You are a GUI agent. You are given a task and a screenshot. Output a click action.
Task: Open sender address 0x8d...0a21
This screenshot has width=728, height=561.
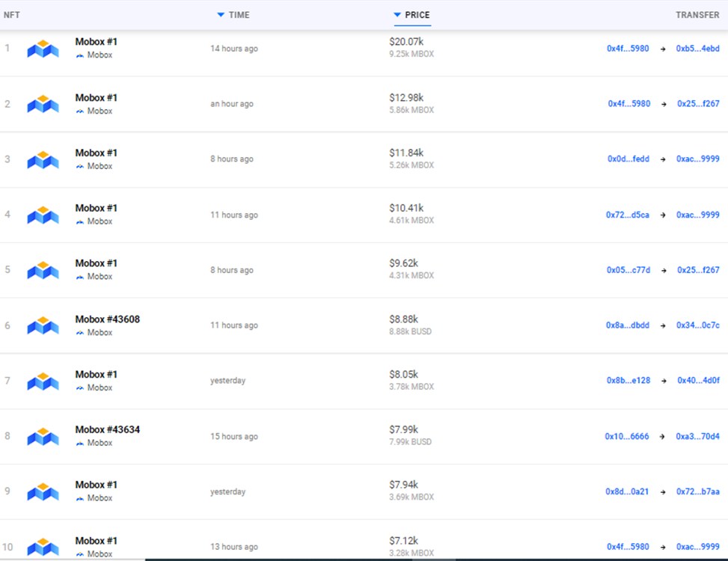pos(627,491)
